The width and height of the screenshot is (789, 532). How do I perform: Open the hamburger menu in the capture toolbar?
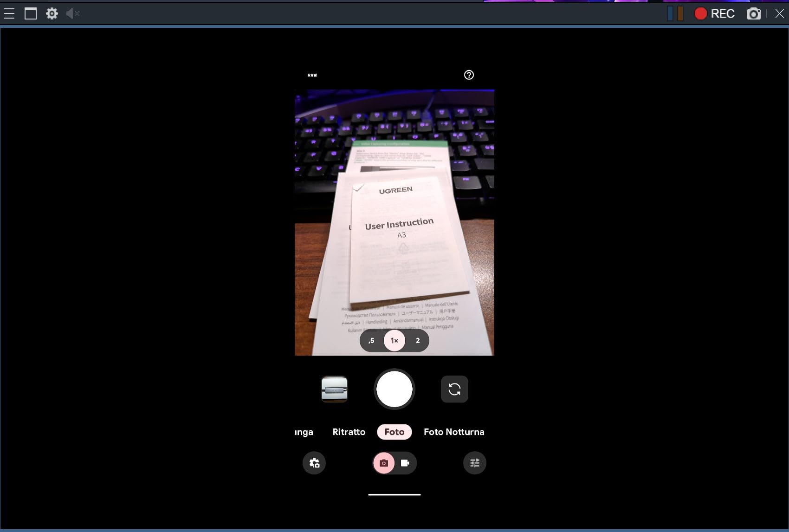[x=9, y=13]
